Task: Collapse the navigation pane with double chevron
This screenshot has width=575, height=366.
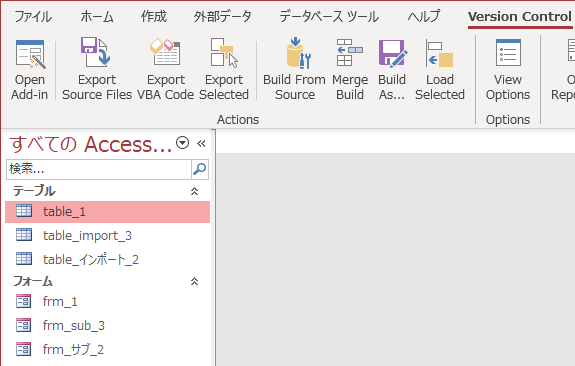Action: (x=201, y=143)
